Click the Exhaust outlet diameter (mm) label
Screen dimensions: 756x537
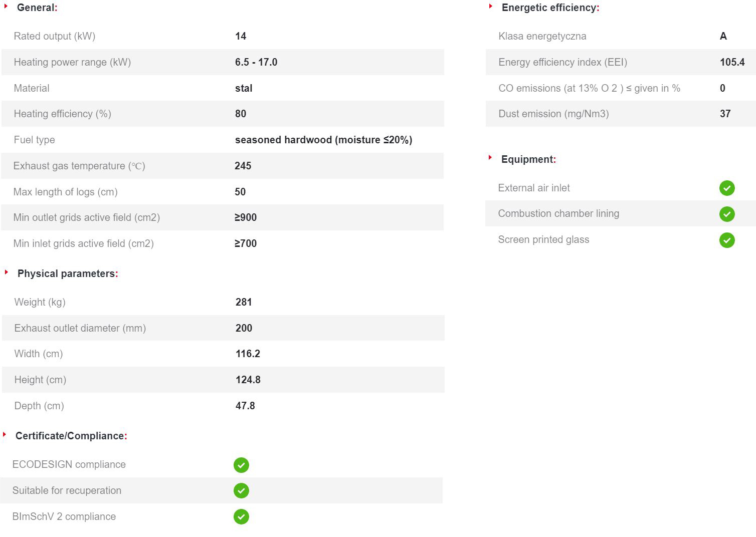pos(80,328)
